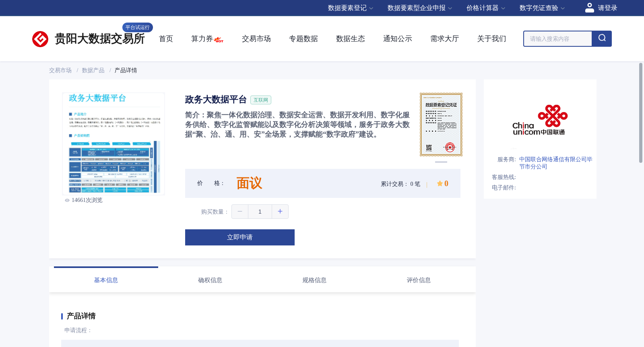The height and width of the screenshot is (347, 644).
Task: Open the 首页 navigation item
Action: tap(166, 39)
